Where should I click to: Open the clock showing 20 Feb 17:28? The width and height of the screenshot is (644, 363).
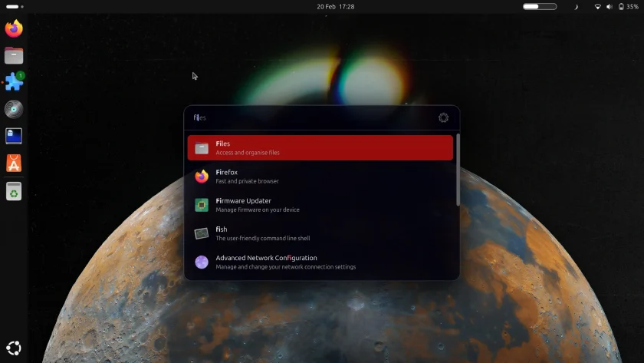pos(336,7)
